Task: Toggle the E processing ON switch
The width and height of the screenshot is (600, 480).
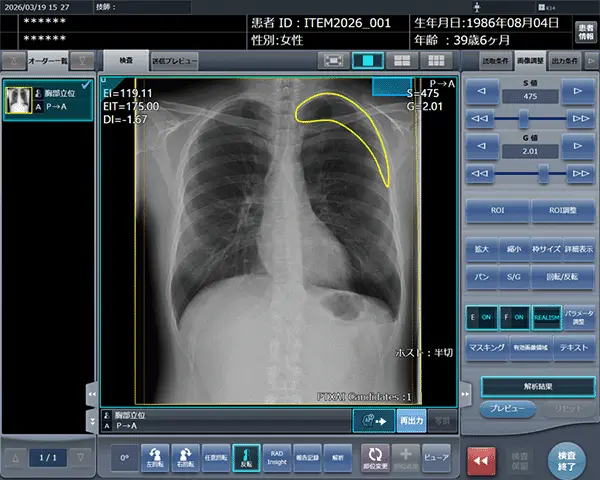Action: 483,315
